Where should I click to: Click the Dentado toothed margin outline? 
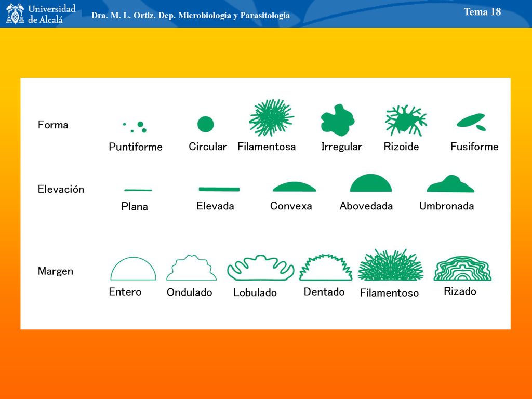[326, 268]
